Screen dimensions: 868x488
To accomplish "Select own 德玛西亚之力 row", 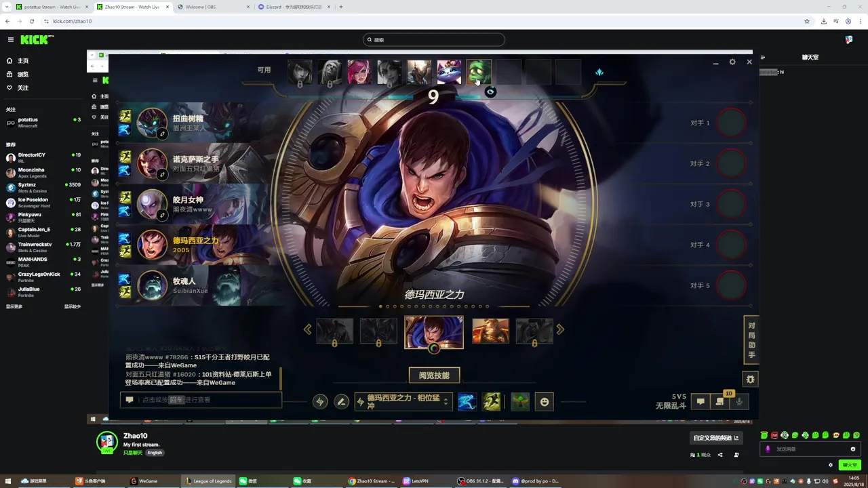I will click(193, 245).
